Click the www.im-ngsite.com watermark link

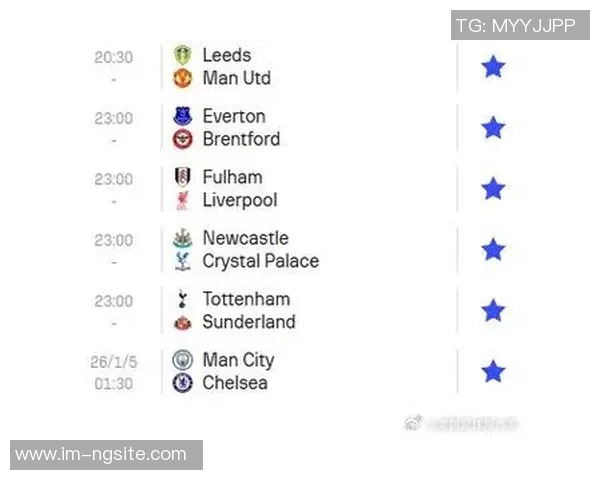[101, 455]
